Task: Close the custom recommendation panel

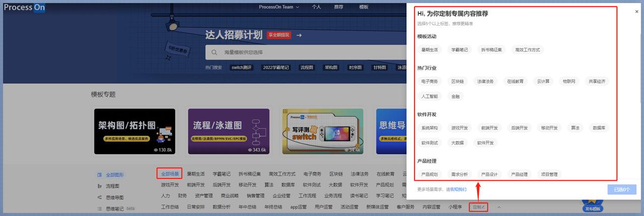Action: coord(636,12)
